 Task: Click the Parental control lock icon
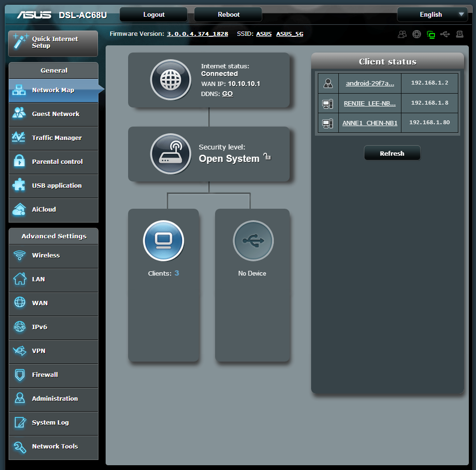19,161
